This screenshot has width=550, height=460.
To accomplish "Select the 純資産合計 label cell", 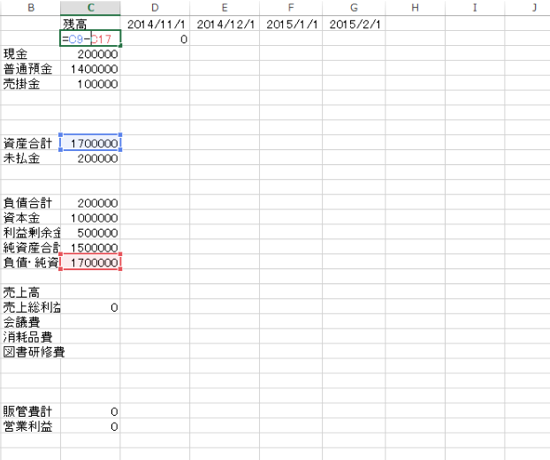I will tap(31, 247).
